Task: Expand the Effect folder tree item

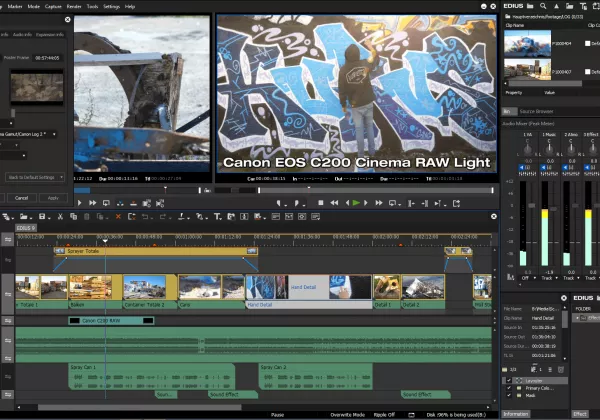Action: (x=577, y=318)
